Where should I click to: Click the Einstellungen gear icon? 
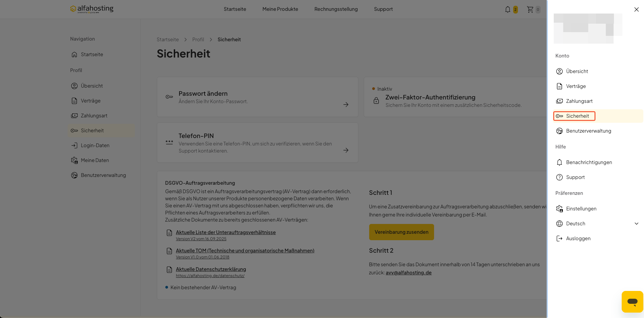(x=559, y=209)
